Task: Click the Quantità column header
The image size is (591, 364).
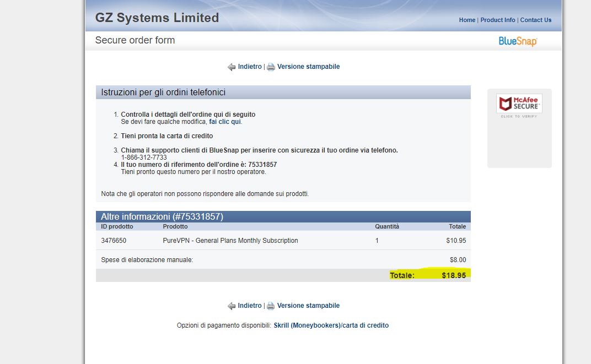Action: [x=386, y=227]
